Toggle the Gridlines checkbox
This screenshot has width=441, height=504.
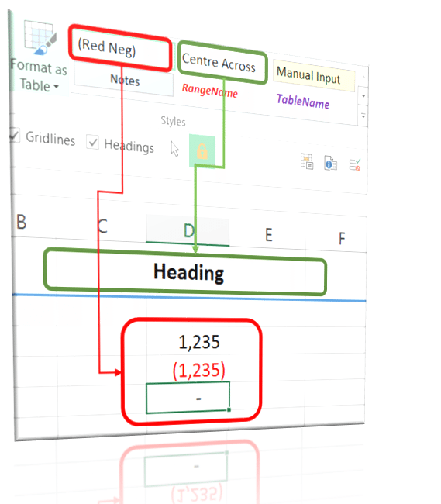[x=13, y=135]
